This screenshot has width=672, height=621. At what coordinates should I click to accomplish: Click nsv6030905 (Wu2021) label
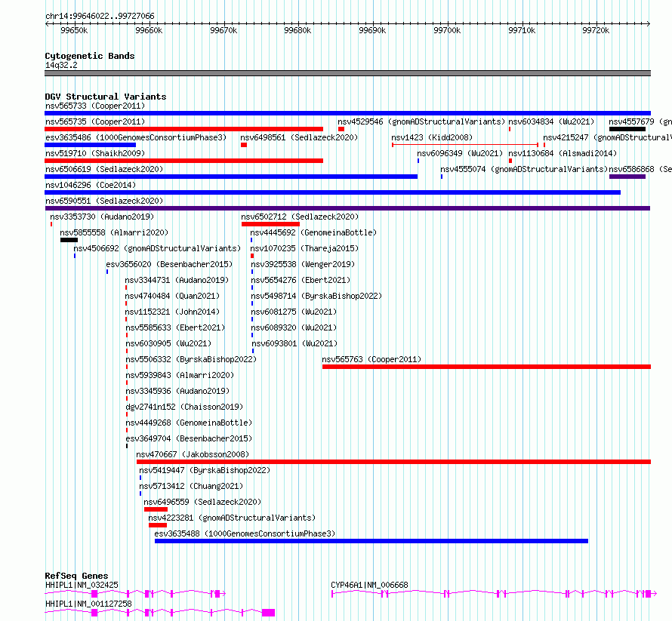pos(168,343)
